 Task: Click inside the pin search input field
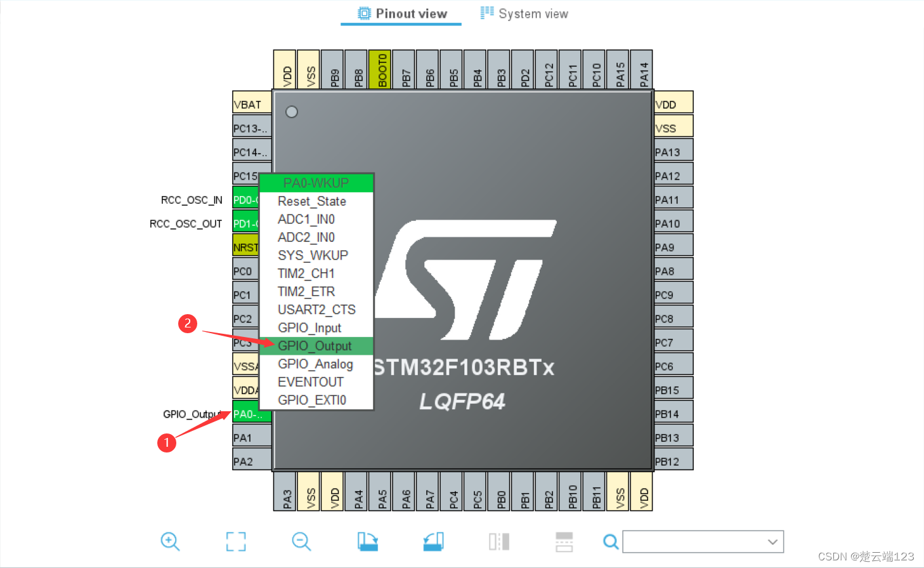tap(691, 541)
